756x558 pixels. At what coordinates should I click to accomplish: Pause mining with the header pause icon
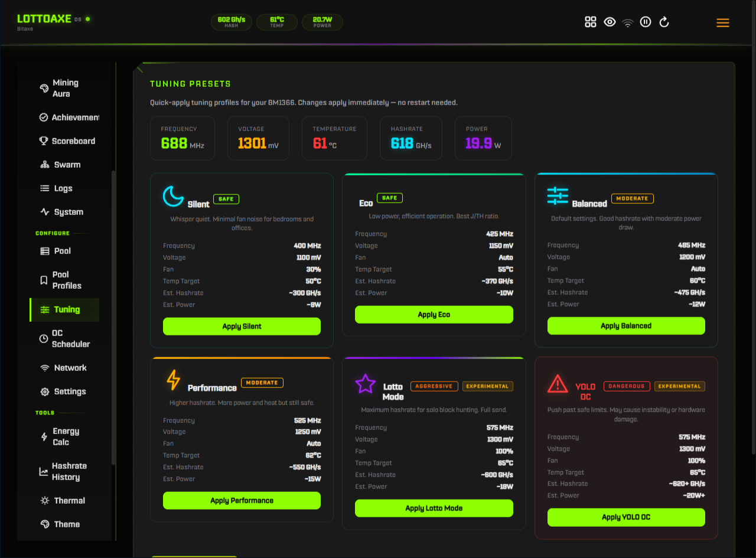tap(646, 22)
